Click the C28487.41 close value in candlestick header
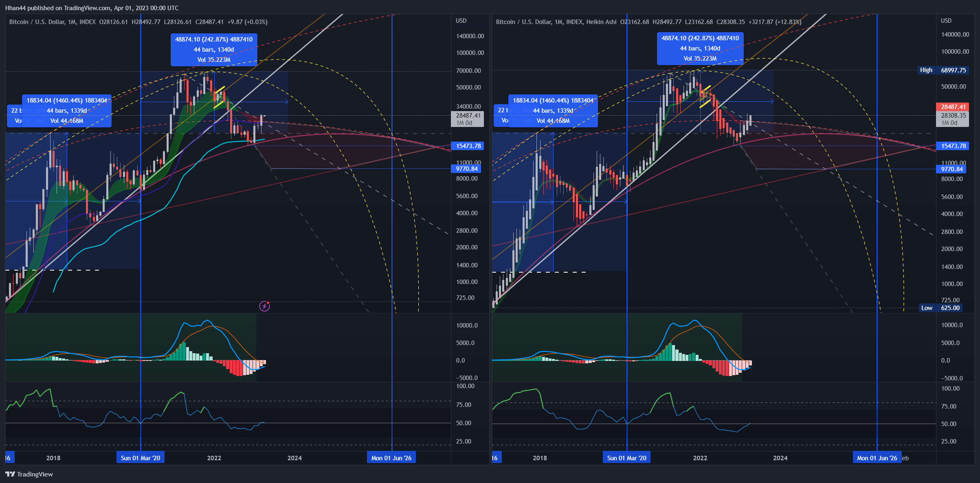The image size is (980, 483). (x=209, y=22)
